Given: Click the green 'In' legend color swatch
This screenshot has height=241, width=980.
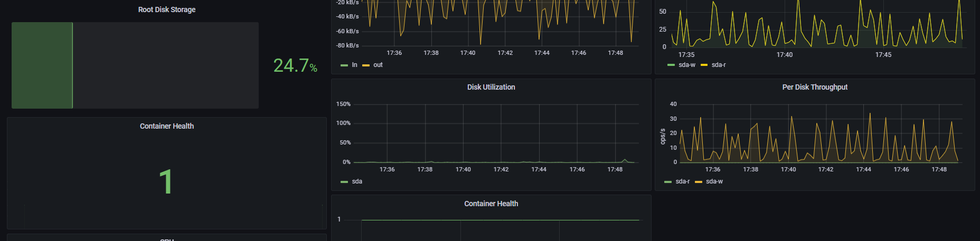Looking at the screenshot, I should pos(344,65).
